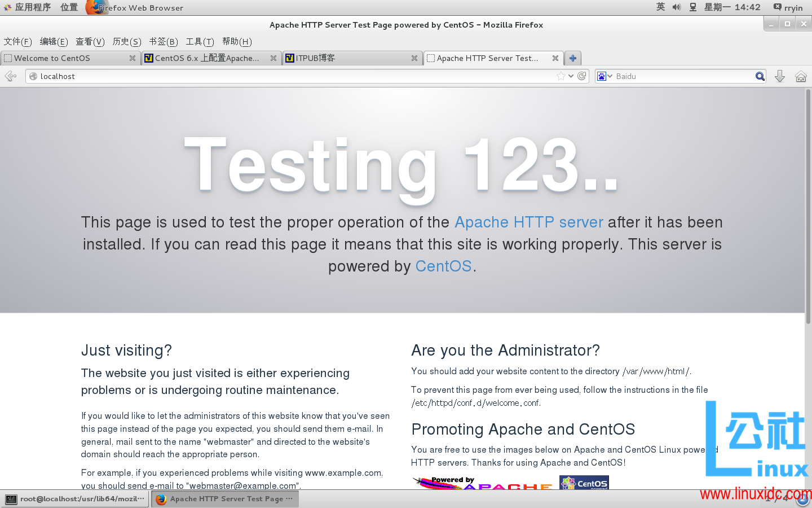Go to the Firefox home page icon
The height and width of the screenshot is (508, 812).
(x=801, y=76)
